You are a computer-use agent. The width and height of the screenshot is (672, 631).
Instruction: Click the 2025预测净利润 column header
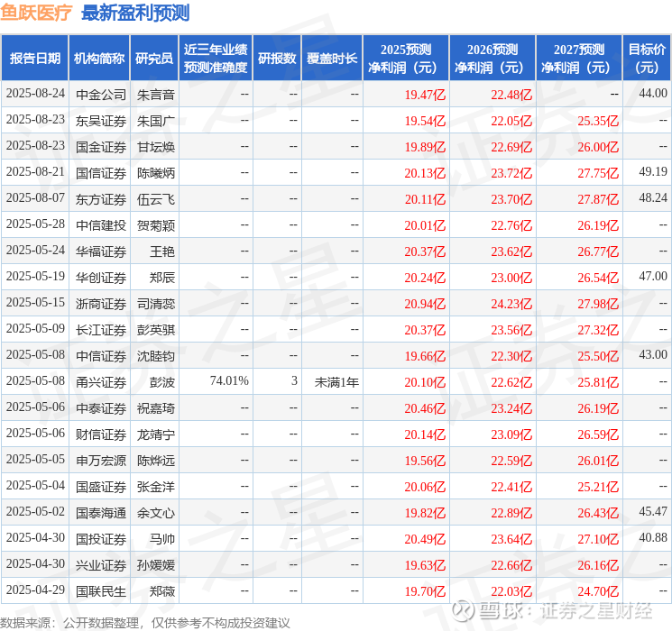(406, 59)
